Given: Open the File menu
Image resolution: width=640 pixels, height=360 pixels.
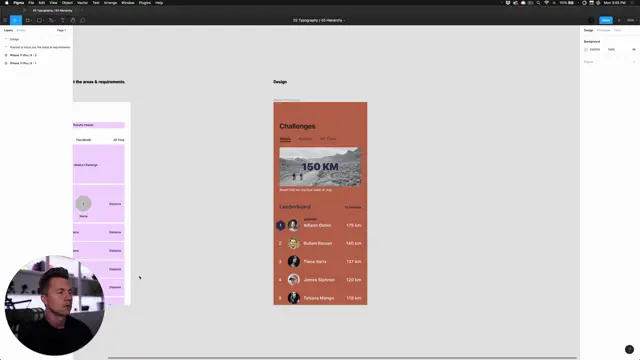Looking at the screenshot, I should tap(31, 2).
